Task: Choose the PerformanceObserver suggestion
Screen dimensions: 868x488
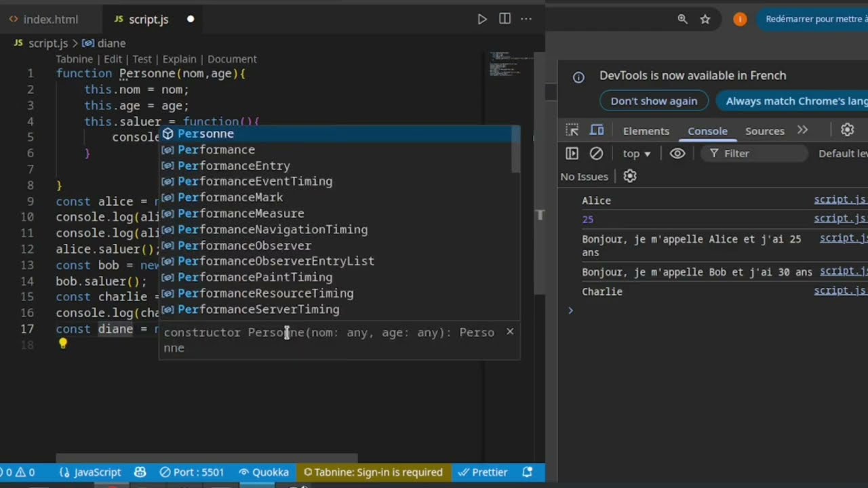Action: click(336, 245)
